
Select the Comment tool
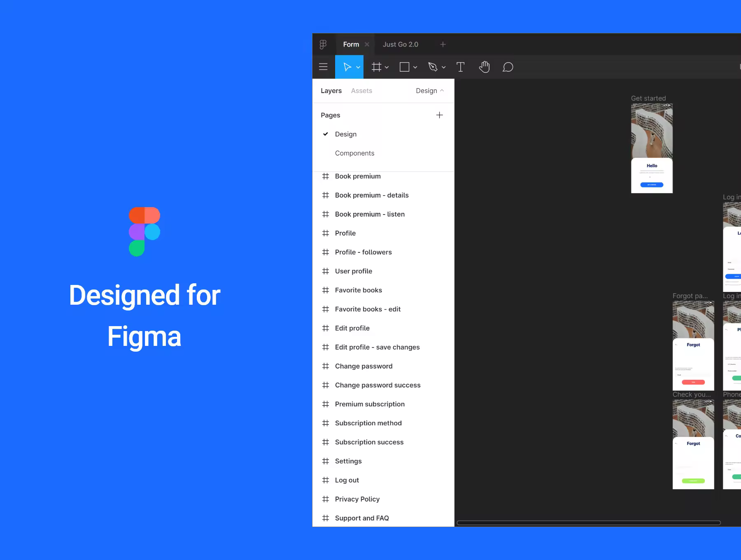508,67
